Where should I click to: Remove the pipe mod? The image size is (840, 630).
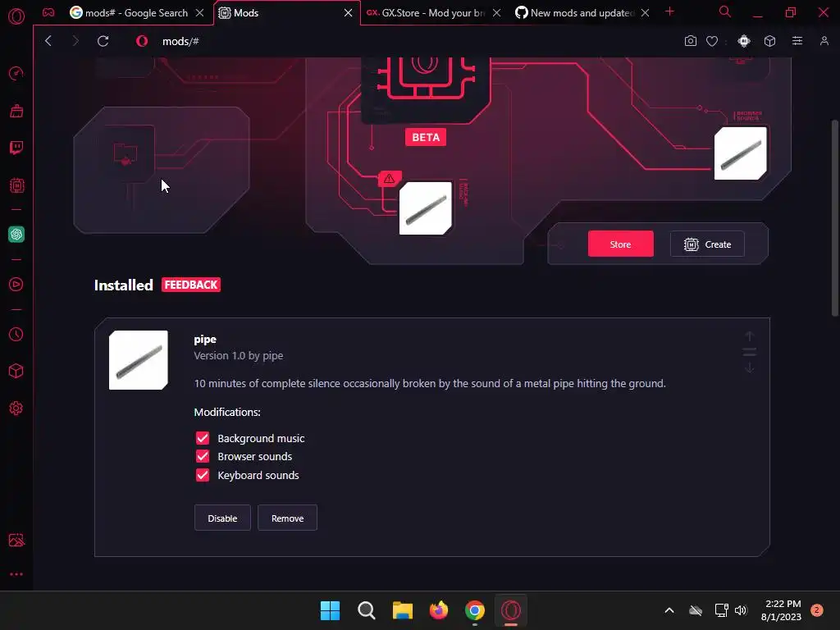coord(287,518)
